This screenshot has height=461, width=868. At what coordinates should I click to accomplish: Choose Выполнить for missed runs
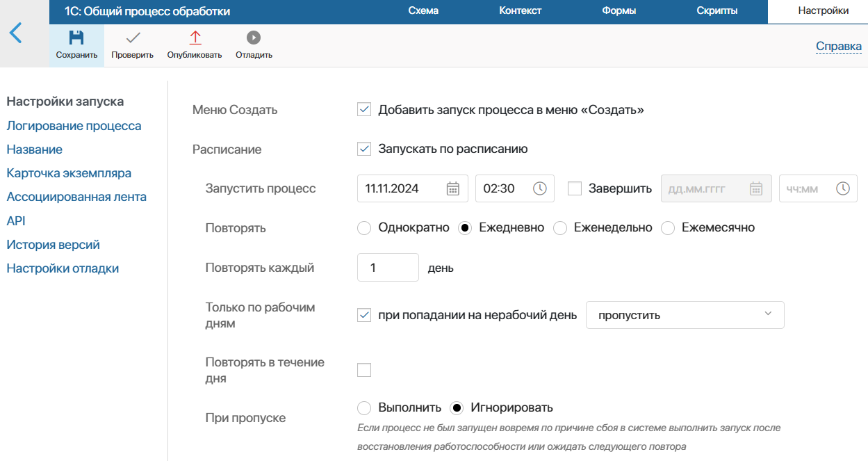click(x=363, y=407)
